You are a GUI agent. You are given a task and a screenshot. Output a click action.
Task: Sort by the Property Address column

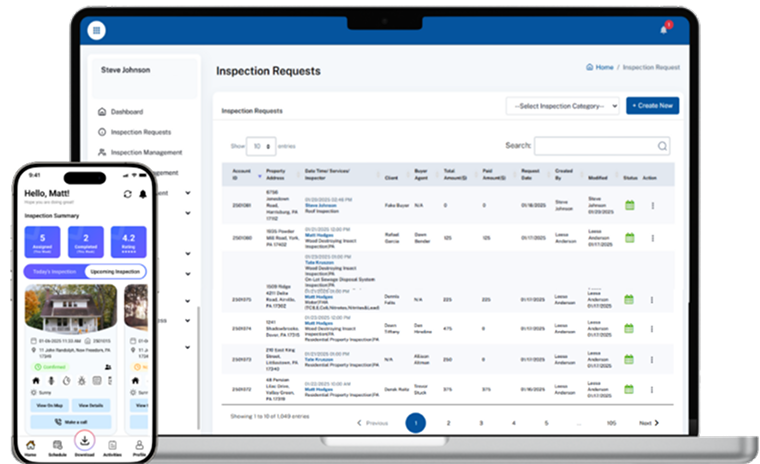click(275, 174)
